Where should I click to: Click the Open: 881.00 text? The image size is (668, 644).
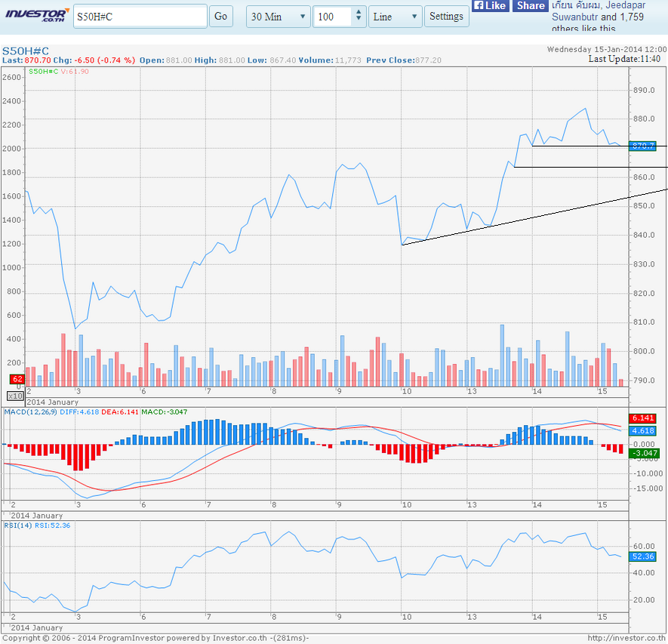(x=166, y=60)
